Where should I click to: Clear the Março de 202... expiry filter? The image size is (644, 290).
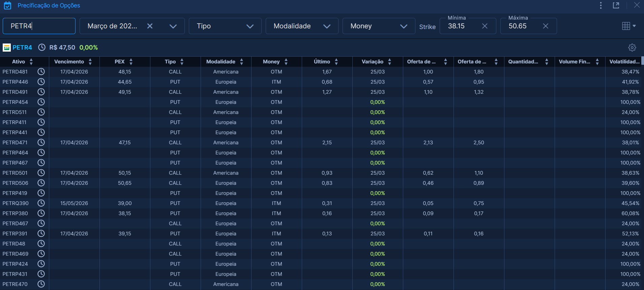tap(150, 26)
